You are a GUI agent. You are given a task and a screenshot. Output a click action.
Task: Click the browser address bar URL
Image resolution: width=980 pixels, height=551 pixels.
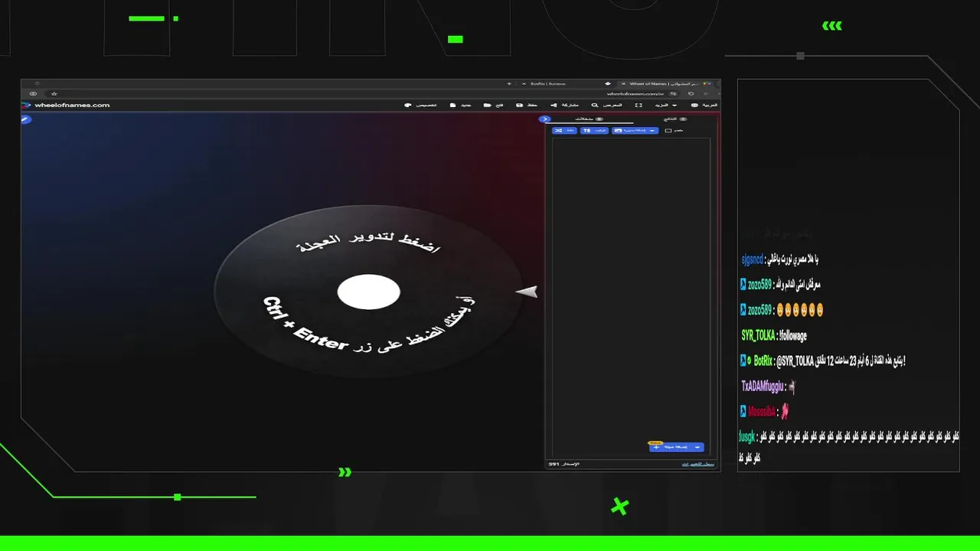point(635,94)
